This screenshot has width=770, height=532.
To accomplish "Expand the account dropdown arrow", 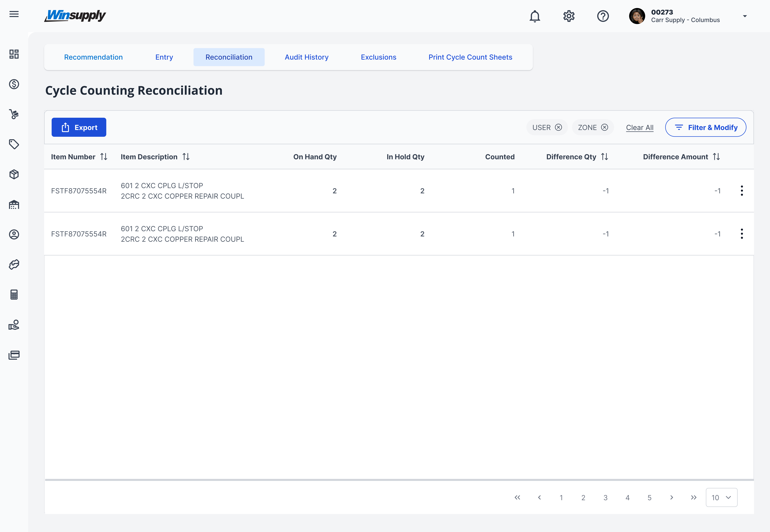I will (x=745, y=16).
